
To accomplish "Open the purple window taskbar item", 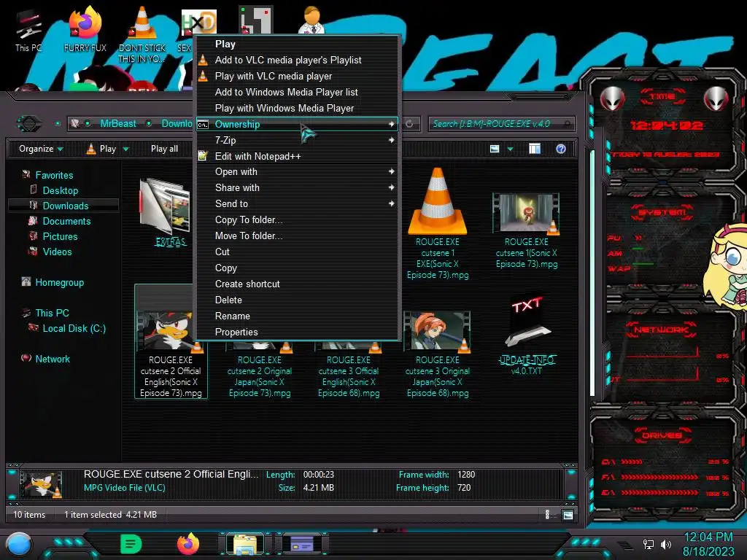I will 302,544.
